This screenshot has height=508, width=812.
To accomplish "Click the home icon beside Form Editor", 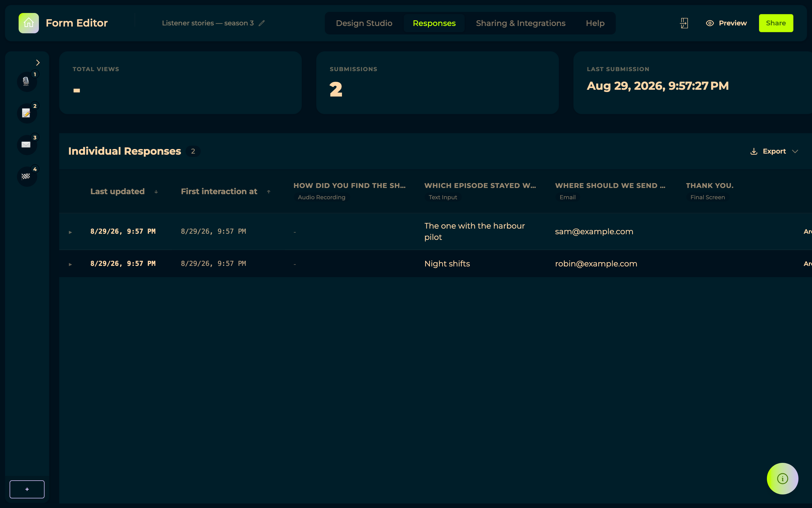I will [28, 23].
